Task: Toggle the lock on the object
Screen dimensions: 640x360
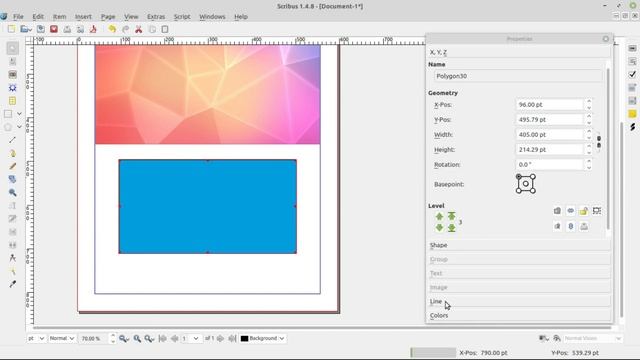Action: (x=584, y=211)
